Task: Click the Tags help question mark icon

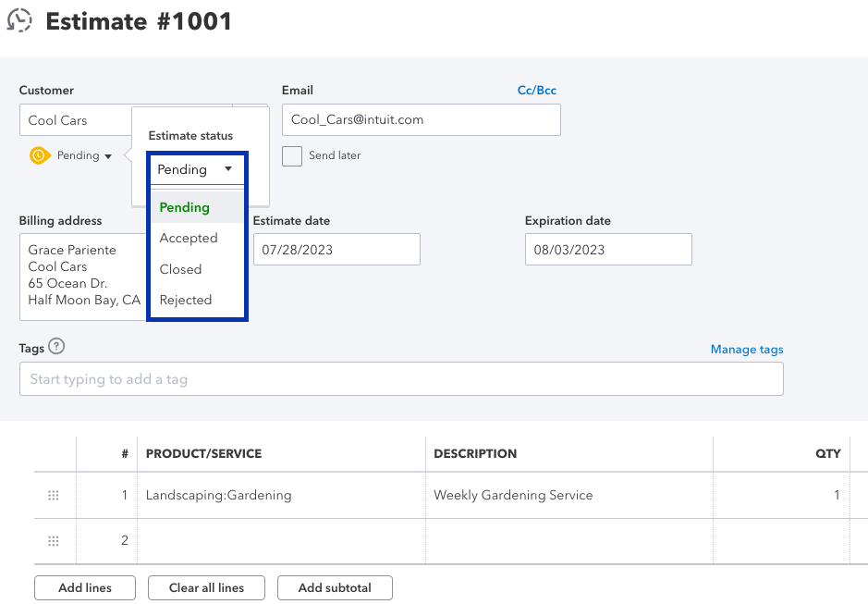Action: point(56,346)
